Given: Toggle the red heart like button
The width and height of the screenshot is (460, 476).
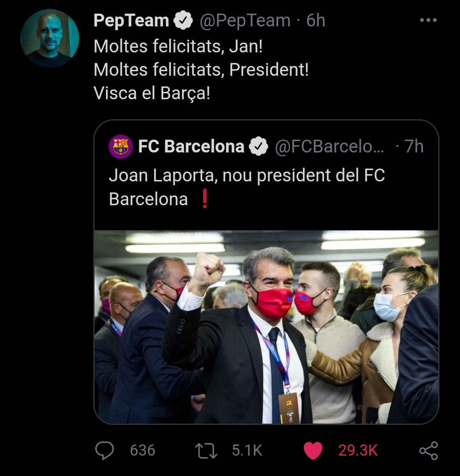Looking at the screenshot, I should (313, 450).
